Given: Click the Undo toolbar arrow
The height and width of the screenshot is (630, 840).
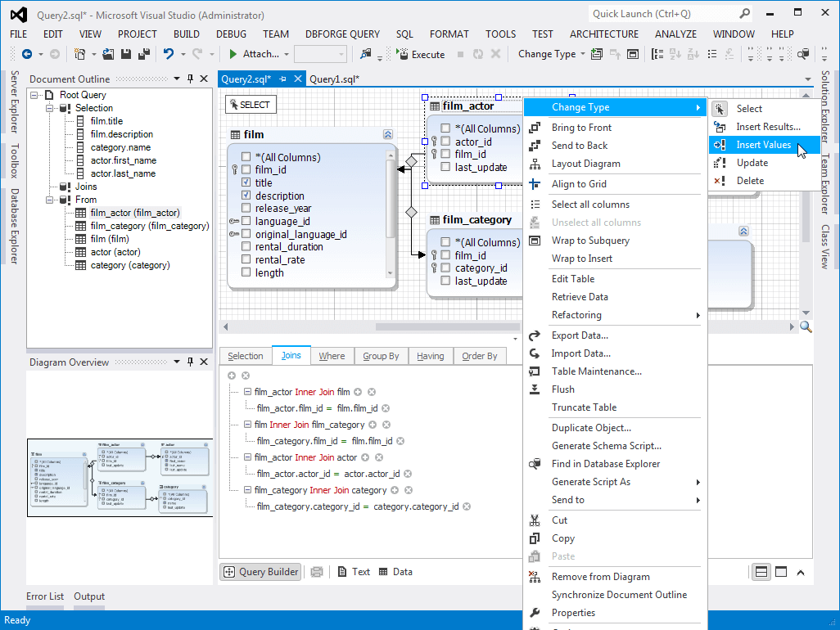Looking at the screenshot, I should point(169,54).
